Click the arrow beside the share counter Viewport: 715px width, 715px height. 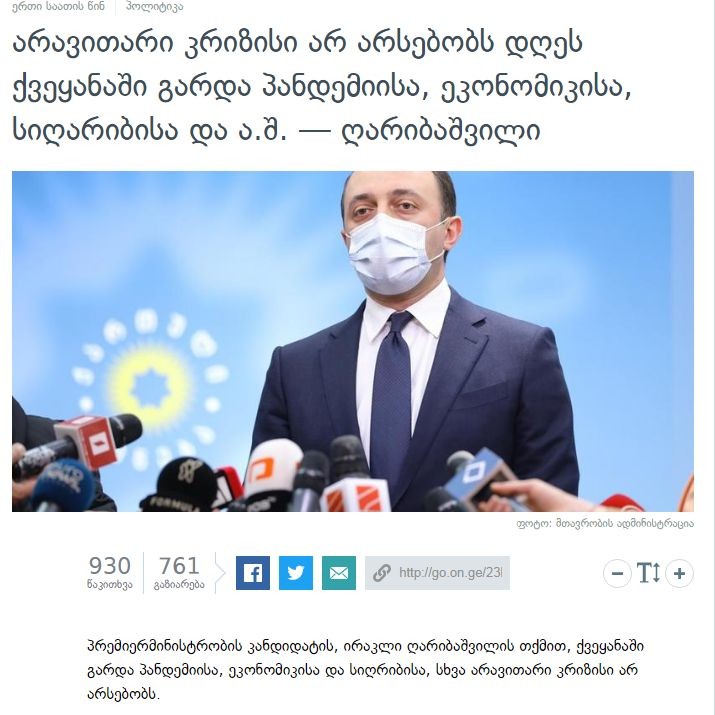(x=220, y=573)
